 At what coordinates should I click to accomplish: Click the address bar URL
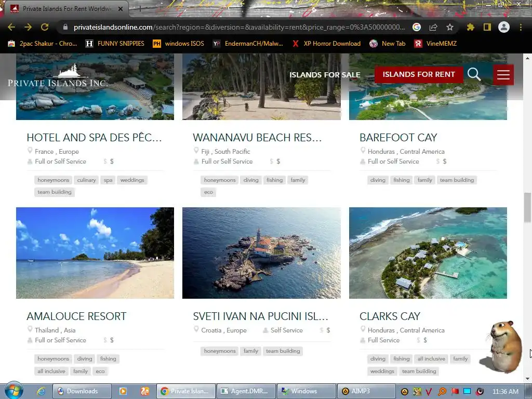point(239,27)
